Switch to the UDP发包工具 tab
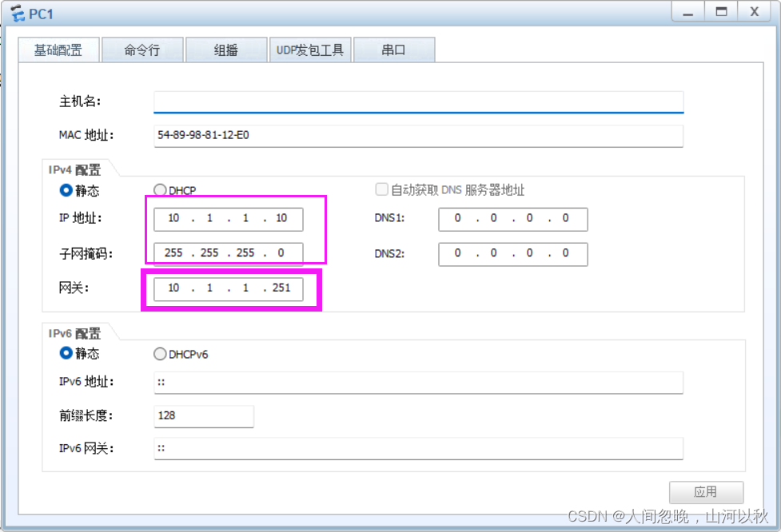 click(x=310, y=50)
